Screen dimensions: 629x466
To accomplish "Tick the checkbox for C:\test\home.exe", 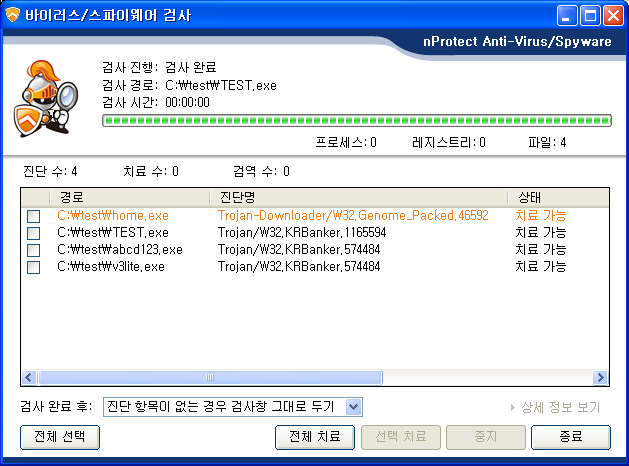I will pos(33,217).
